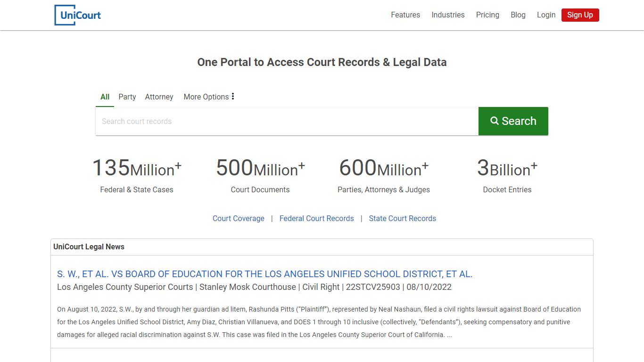The width and height of the screenshot is (644, 362).
Task: Click the Court Documents label
Action: (260, 189)
